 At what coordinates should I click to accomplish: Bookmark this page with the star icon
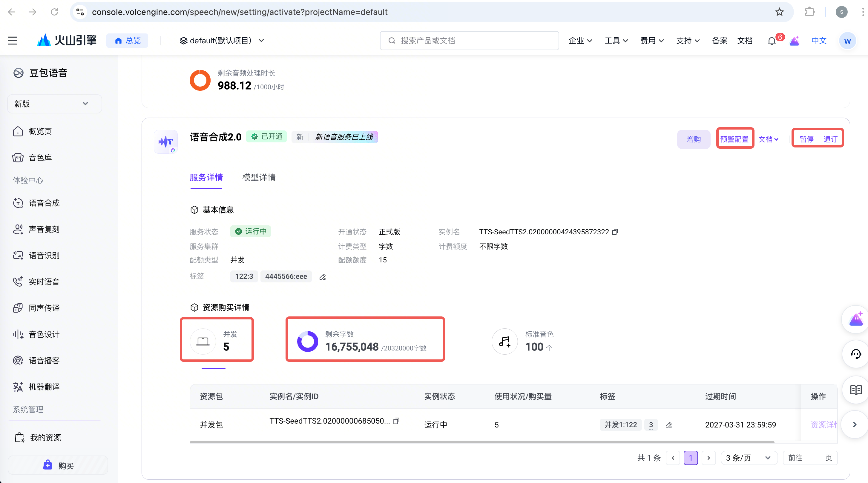[779, 12]
